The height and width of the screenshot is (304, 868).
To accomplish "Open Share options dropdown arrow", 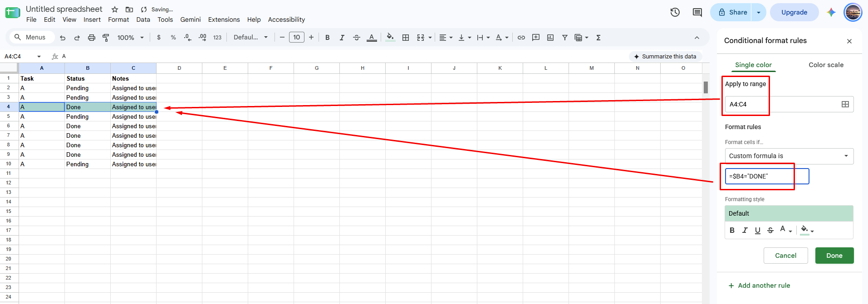I will pyautogui.click(x=759, y=12).
